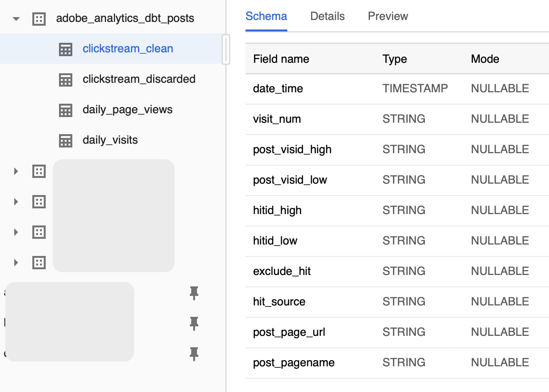Screen dimensions: 549x392
Task: Select the date_time field name
Action: coord(278,88)
